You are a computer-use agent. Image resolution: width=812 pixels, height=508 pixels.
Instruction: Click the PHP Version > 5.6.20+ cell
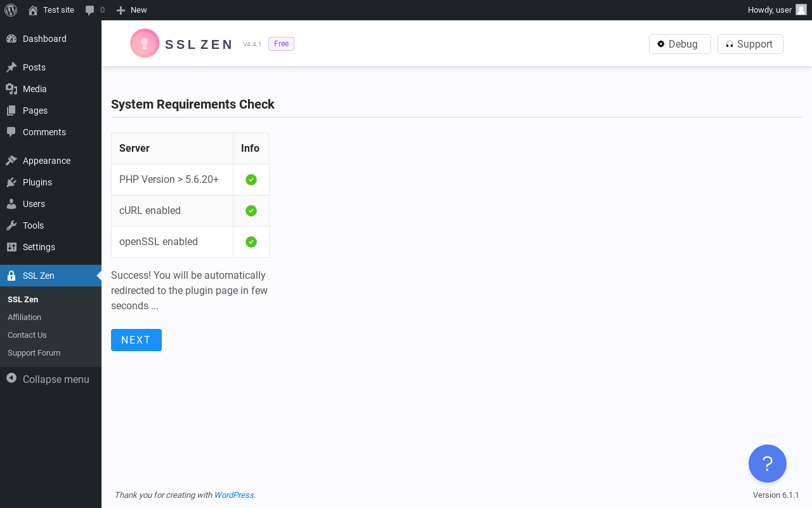[173, 180]
